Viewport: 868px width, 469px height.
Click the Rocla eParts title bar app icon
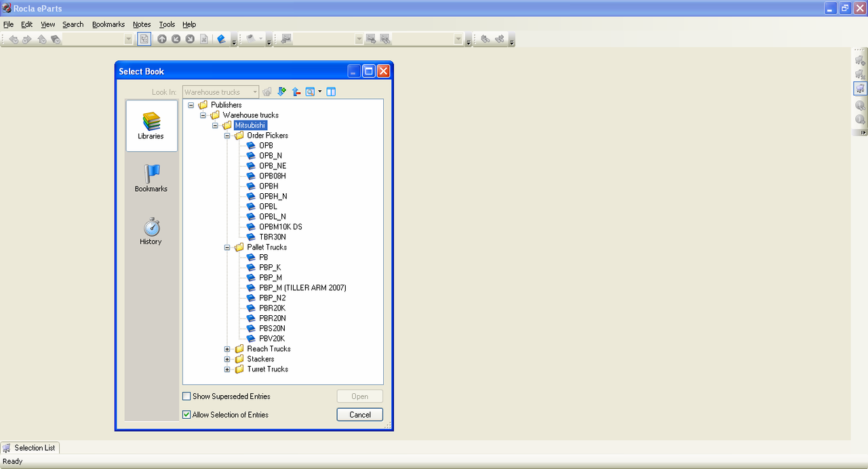pos(7,8)
